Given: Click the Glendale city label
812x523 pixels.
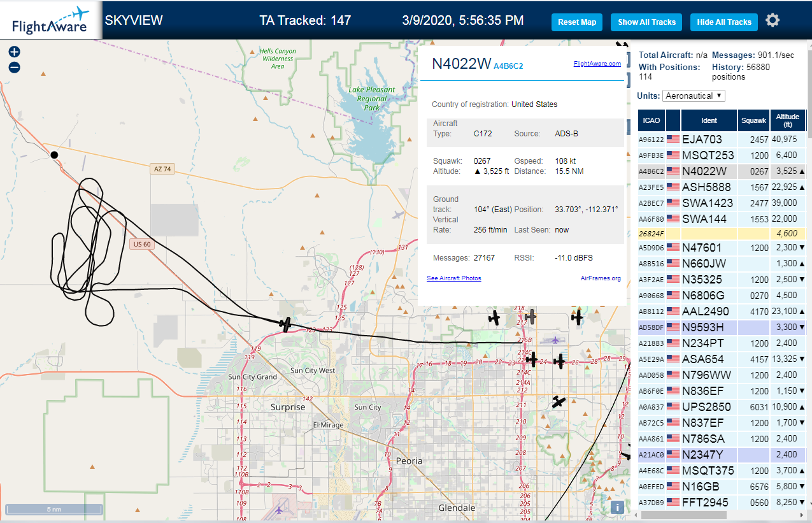Looking at the screenshot, I should pos(457,508).
